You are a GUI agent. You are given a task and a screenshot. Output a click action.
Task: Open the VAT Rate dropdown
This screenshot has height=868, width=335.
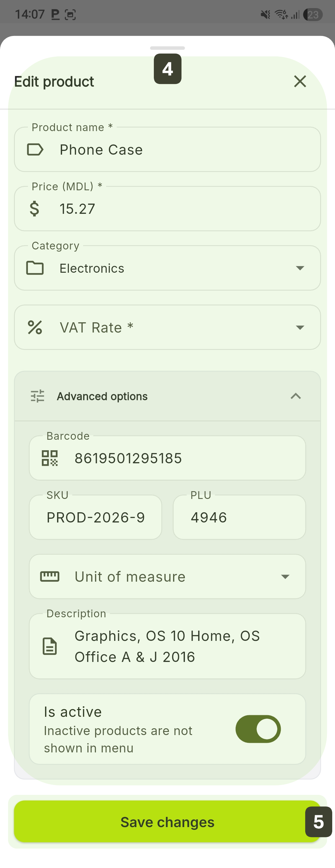click(x=300, y=328)
